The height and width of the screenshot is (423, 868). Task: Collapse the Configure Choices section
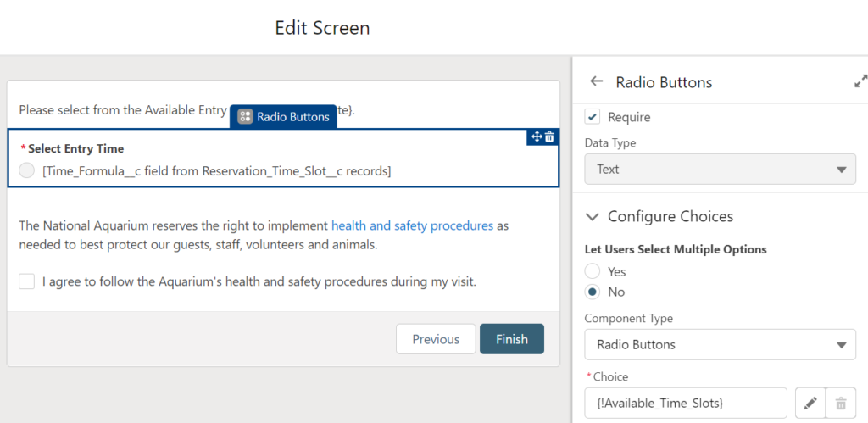[x=593, y=216]
